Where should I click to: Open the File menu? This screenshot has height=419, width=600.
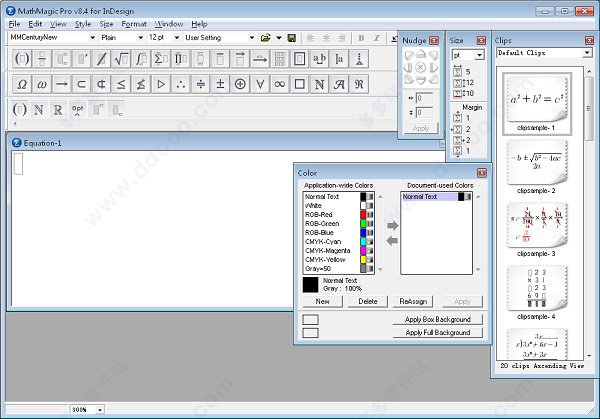(14, 24)
